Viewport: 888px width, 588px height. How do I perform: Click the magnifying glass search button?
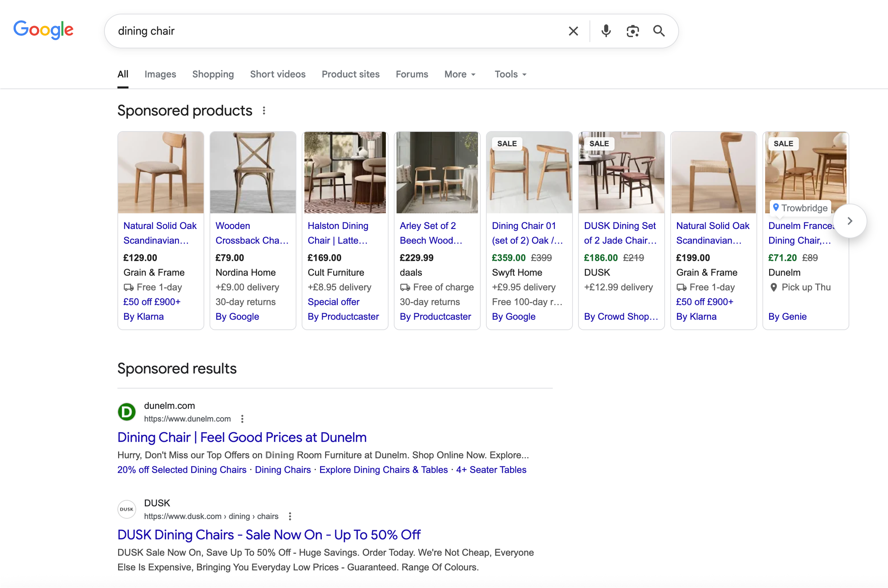(659, 31)
